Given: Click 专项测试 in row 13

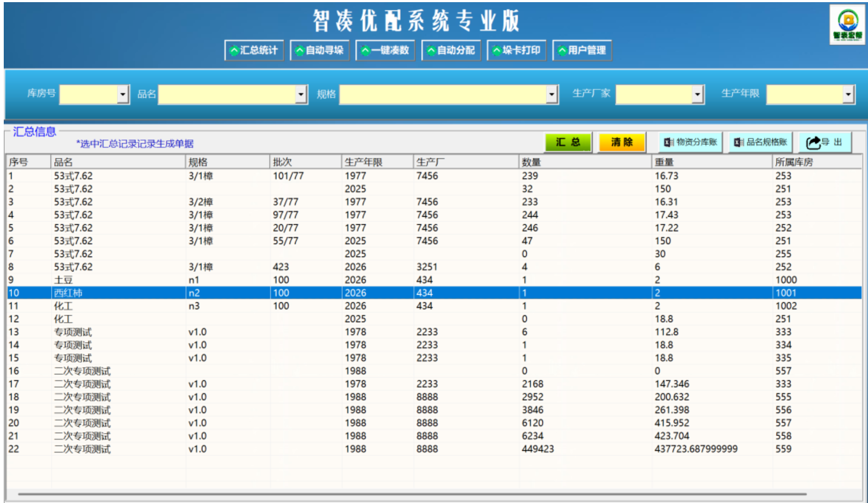Looking at the screenshot, I should pos(73,332).
